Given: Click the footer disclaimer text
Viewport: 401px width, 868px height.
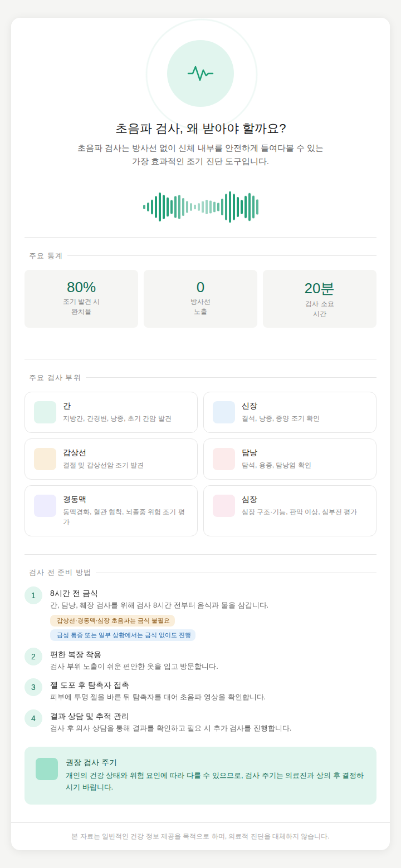Looking at the screenshot, I should [200, 836].
